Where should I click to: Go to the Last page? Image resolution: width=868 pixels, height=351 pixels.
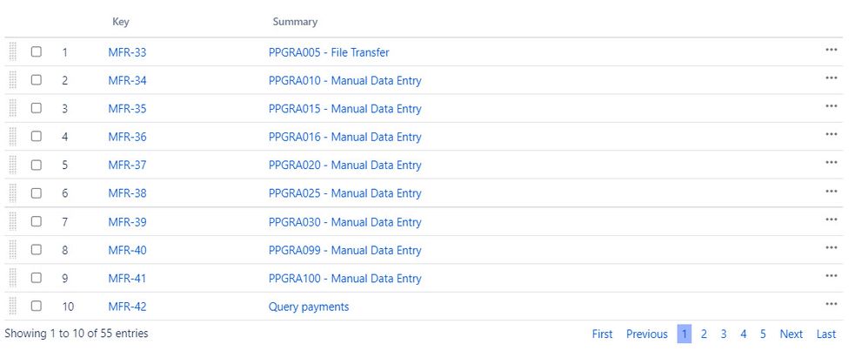pos(826,334)
